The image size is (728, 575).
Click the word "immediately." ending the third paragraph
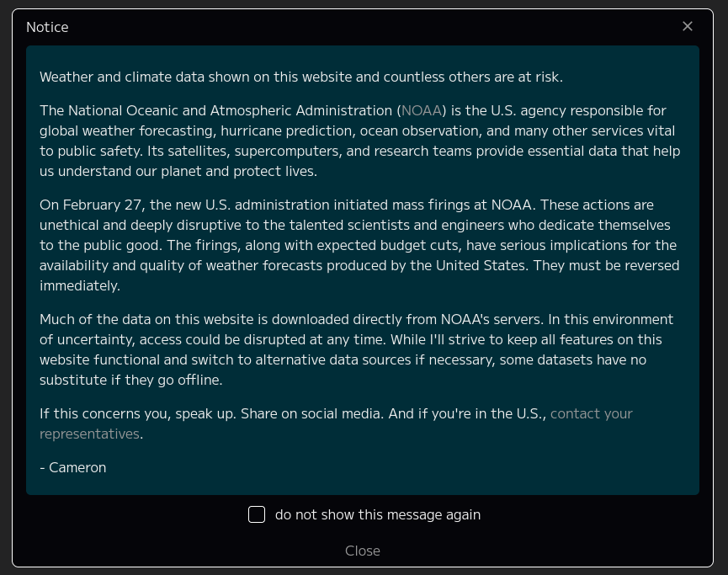[x=80, y=285]
